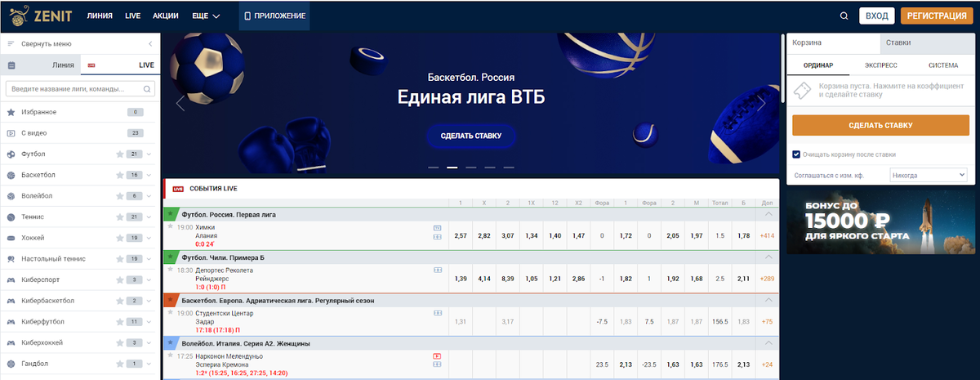Click the Теннис icon in sidebar

coord(11,217)
